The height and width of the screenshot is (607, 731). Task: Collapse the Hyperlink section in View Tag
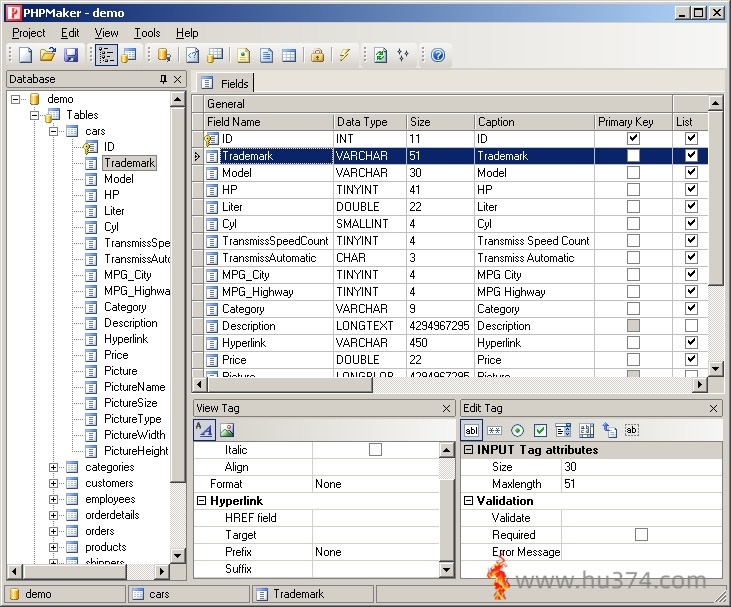click(201, 501)
